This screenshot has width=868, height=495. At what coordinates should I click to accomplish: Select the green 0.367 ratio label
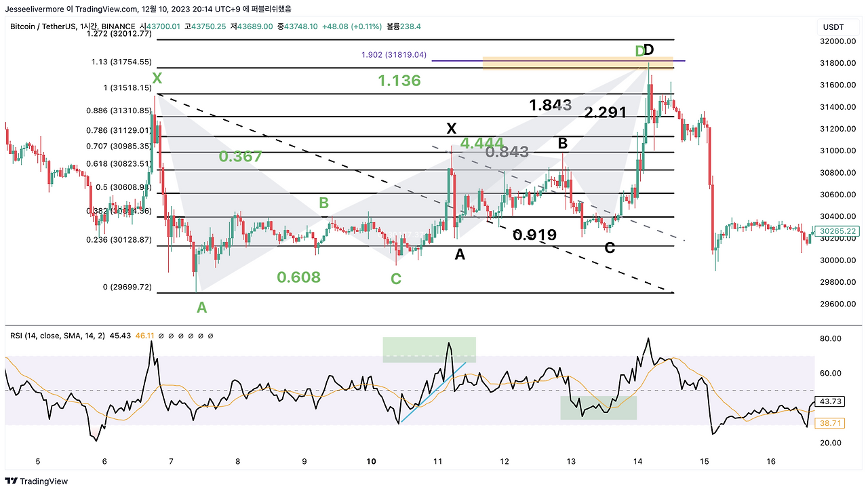point(240,157)
